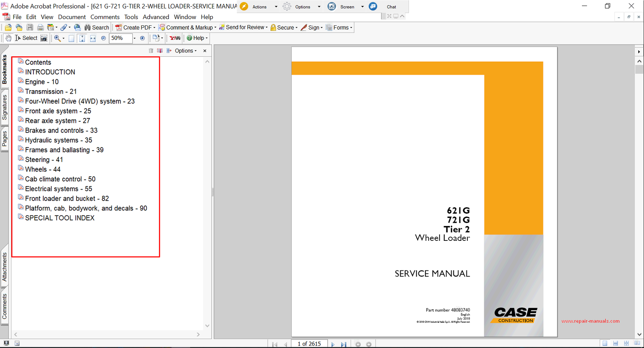This screenshot has height=348, width=644.
Task: Click the document's vertical scrollbar thumb
Action: (x=639, y=69)
